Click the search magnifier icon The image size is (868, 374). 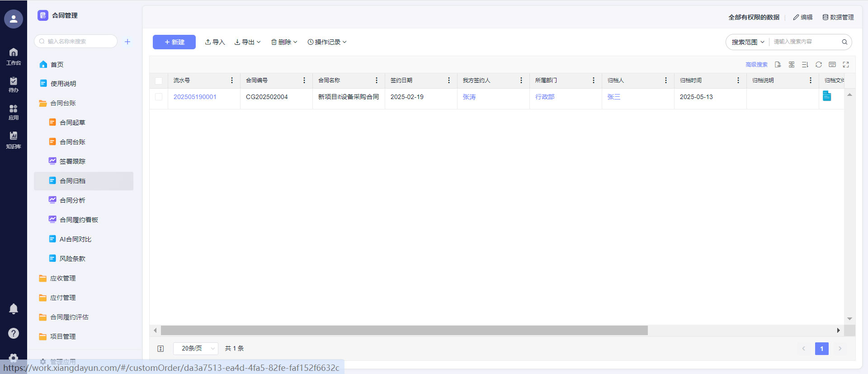844,42
